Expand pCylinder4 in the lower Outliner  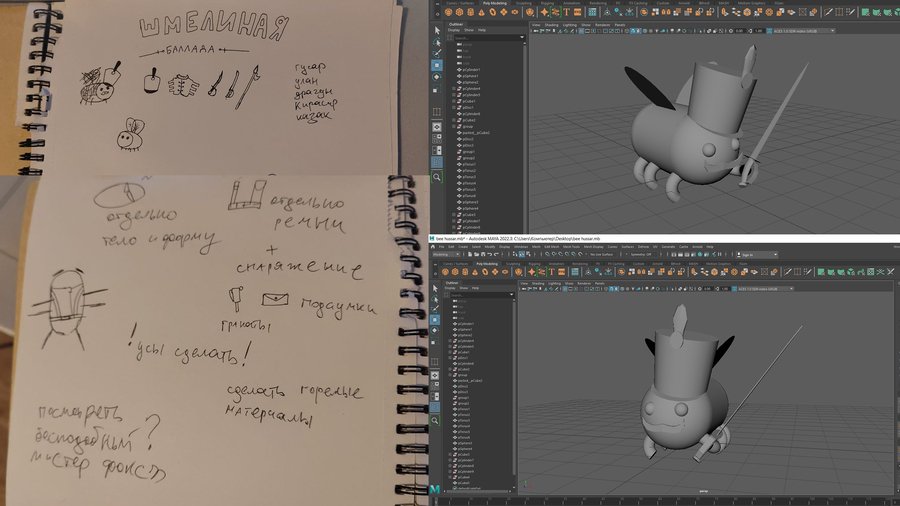coord(450,341)
